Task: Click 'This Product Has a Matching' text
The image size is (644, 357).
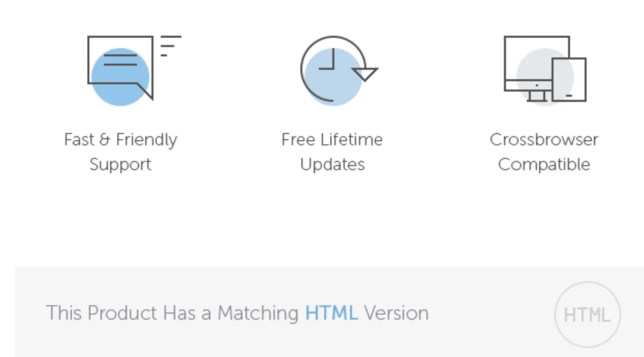Action: pos(172,313)
